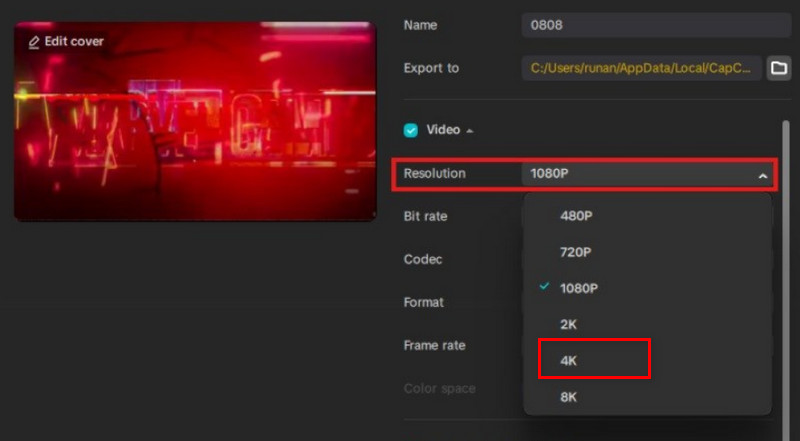The height and width of the screenshot is (441, 800).
Task: Click the Codec setting label
Action: coord(423,259)
